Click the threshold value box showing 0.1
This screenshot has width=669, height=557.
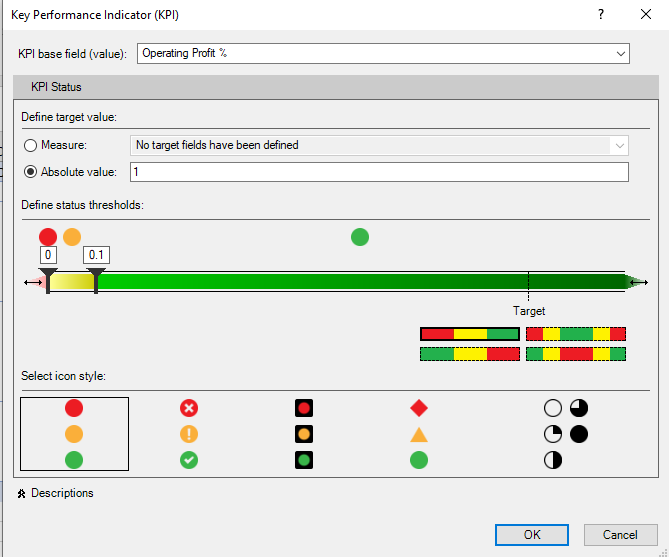click(x=96, y=255)
